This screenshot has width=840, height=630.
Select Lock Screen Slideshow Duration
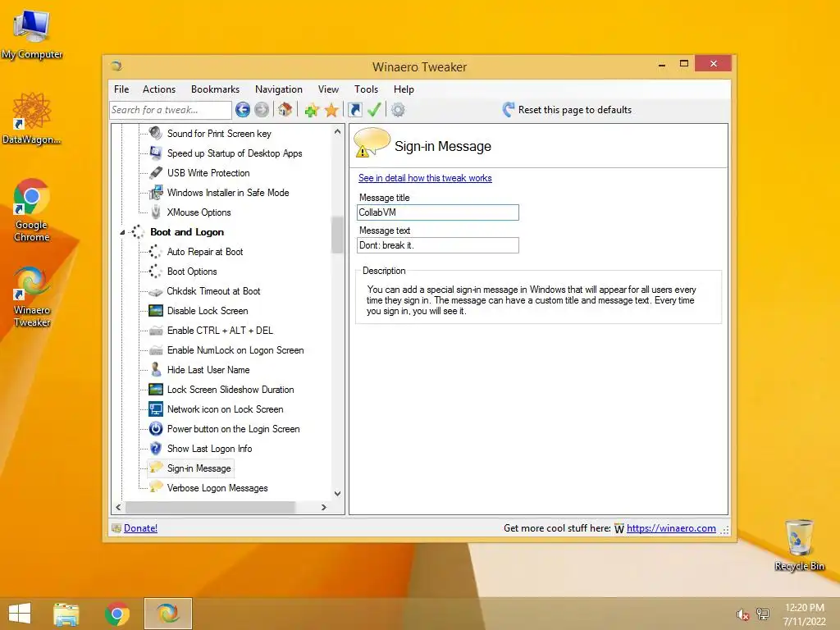pyautogui.click(x=231, y=390)
